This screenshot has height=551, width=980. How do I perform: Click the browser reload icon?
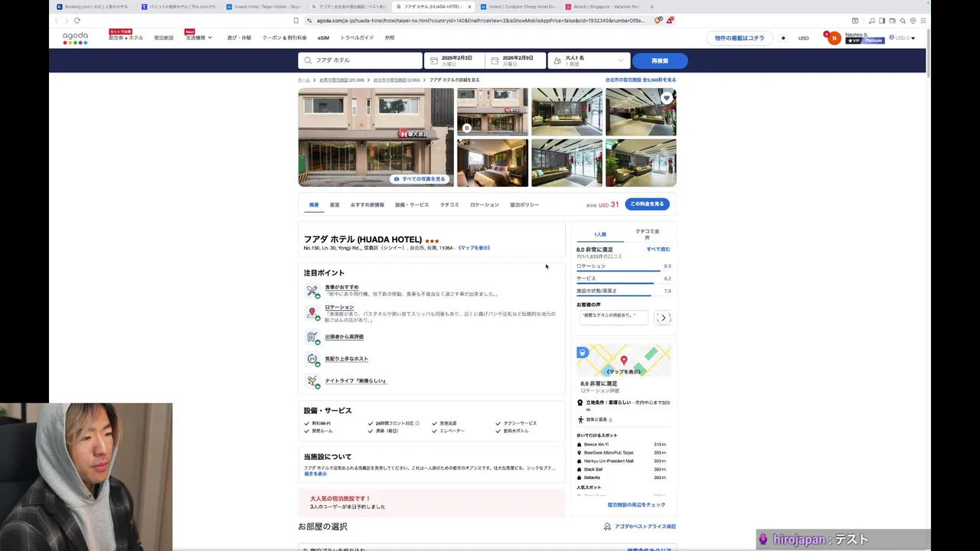[77, 21]
